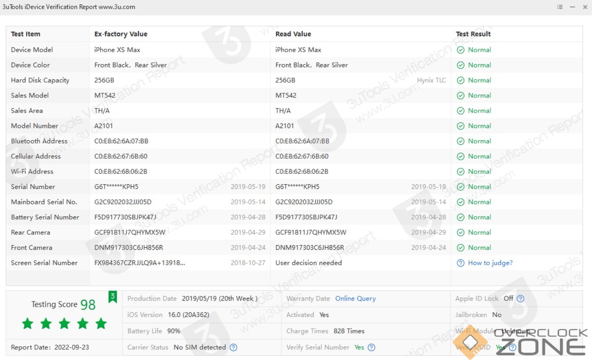
Task: Select the ex-factory screen serial FX984367CZRJJLQ9A value
Action: 140,263
